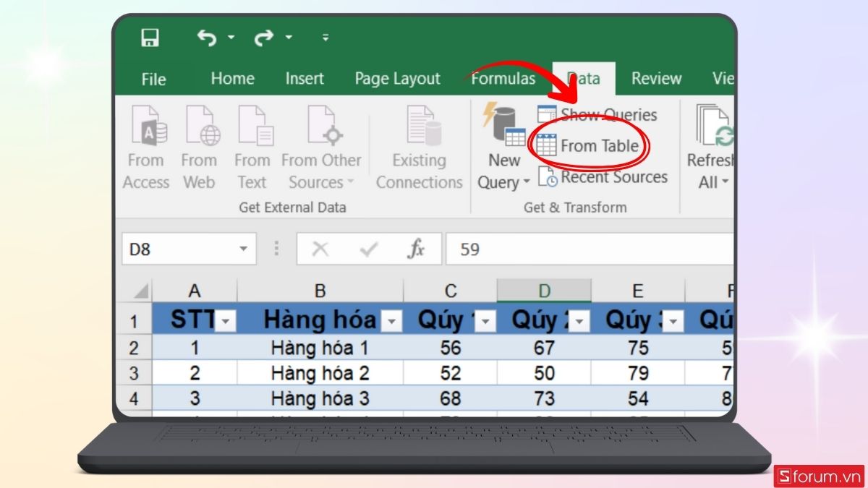
Task: Choose the From Text import icon
Action: pos(252,148)
